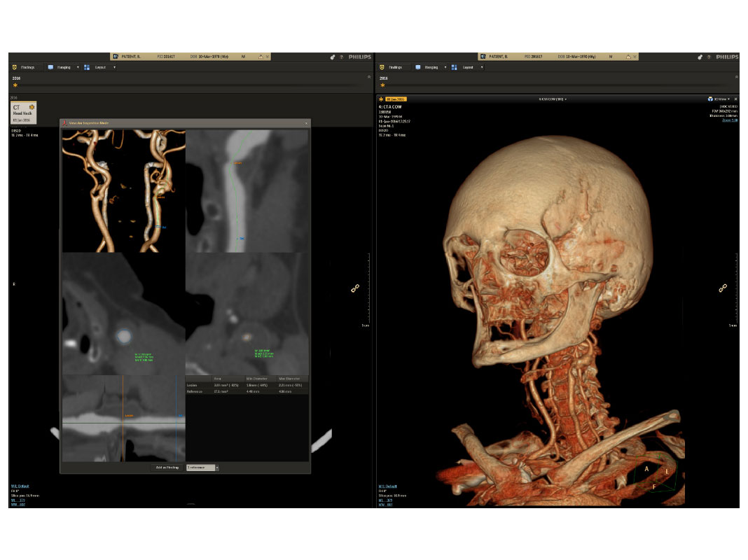The image size is (748, 560).
Task: Open Hanging dropdown in left toolbar
Action: [63, 67]
